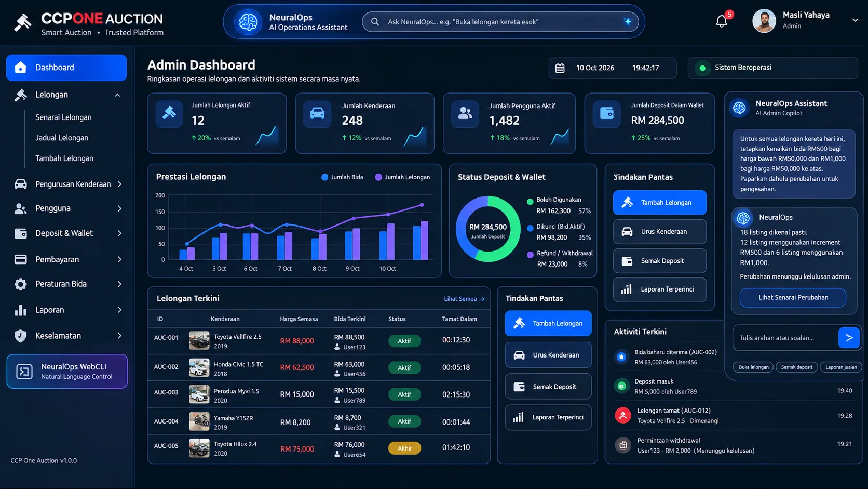
Task: Expand the Pembayaran section chevron
Action: (x=119, y=259)
